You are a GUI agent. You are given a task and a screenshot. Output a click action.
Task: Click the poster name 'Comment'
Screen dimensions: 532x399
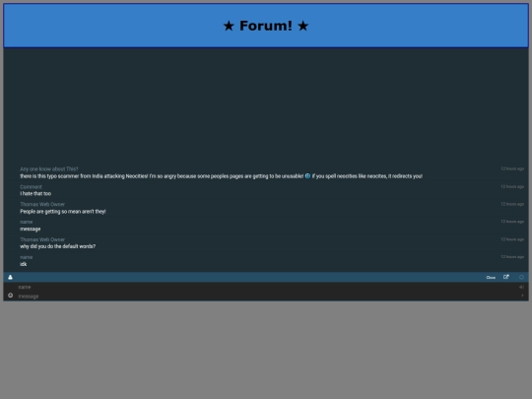[31, 187]
